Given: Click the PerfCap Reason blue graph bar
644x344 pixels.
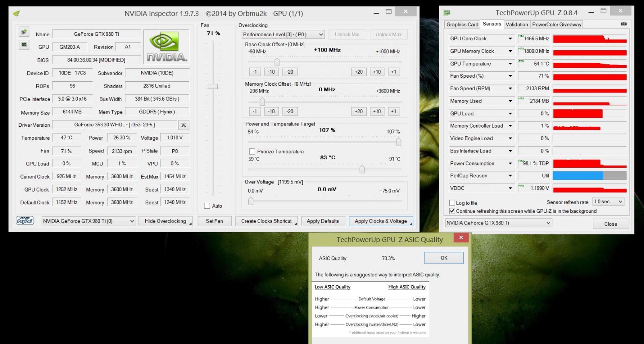Looking at the screenshot, I should (578, 175).
